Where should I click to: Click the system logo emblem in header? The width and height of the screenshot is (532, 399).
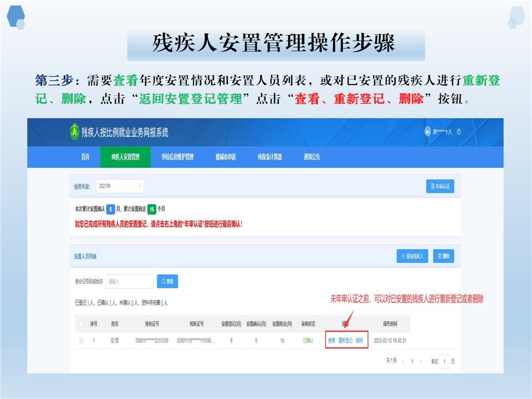pos(74,132)
